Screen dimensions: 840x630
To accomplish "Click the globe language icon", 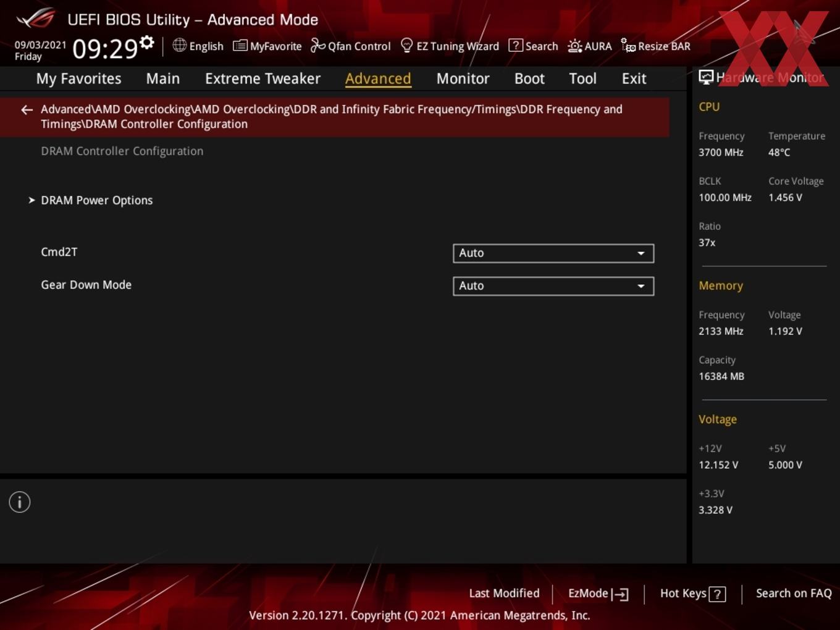I will [179, 45].
